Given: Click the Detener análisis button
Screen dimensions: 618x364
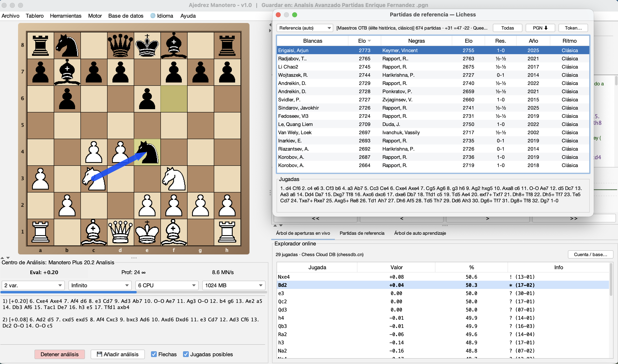Looking at the screenshot, I should pos(60,354).
